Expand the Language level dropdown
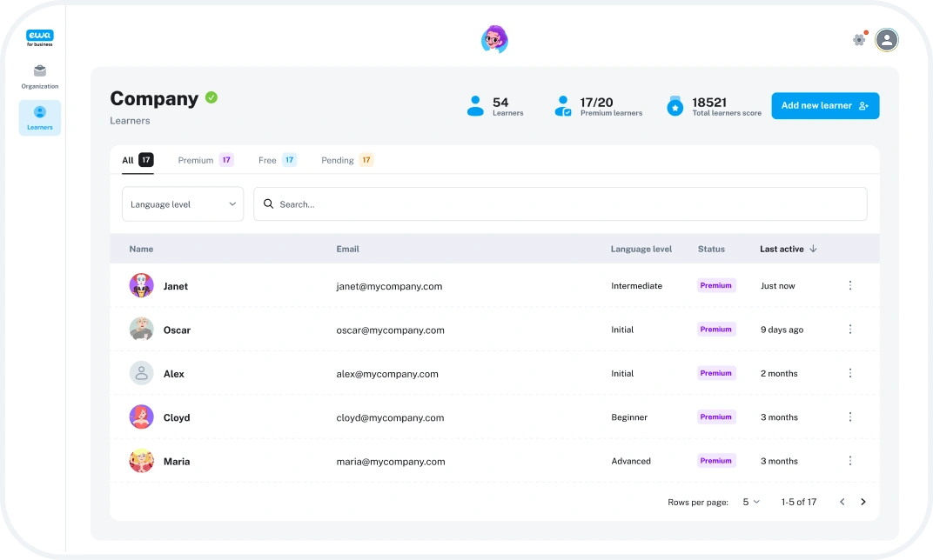933x560 pixels. [x=183, y=204]
